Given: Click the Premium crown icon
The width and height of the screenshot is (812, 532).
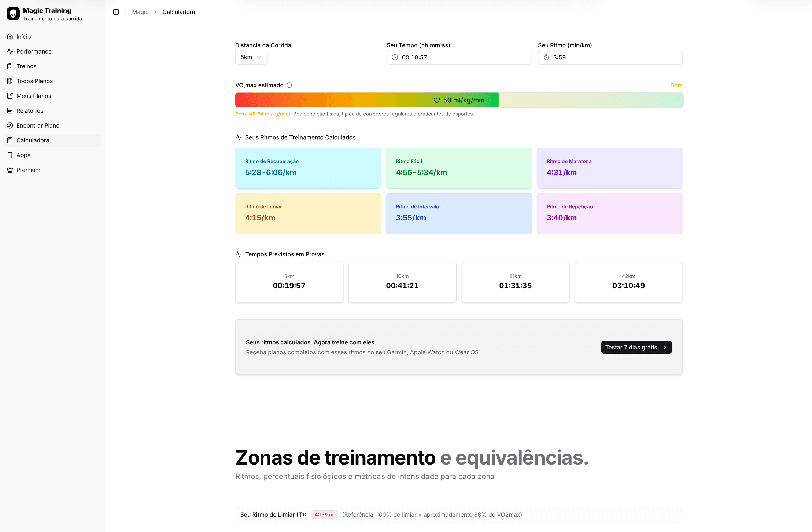Looking at the screenshot, I should click(x=10, y=170).
